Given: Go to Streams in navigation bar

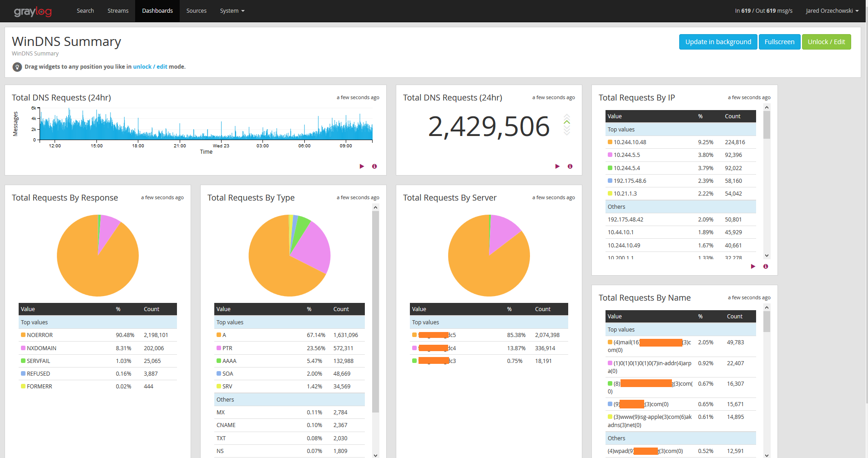Looking at the screenshot, I should (x=118, y=11).
